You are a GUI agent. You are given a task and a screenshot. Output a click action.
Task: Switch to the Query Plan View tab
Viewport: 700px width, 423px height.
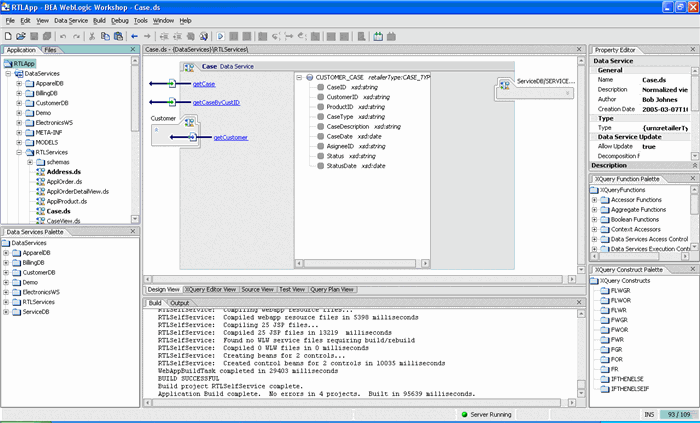coord(332,290)
